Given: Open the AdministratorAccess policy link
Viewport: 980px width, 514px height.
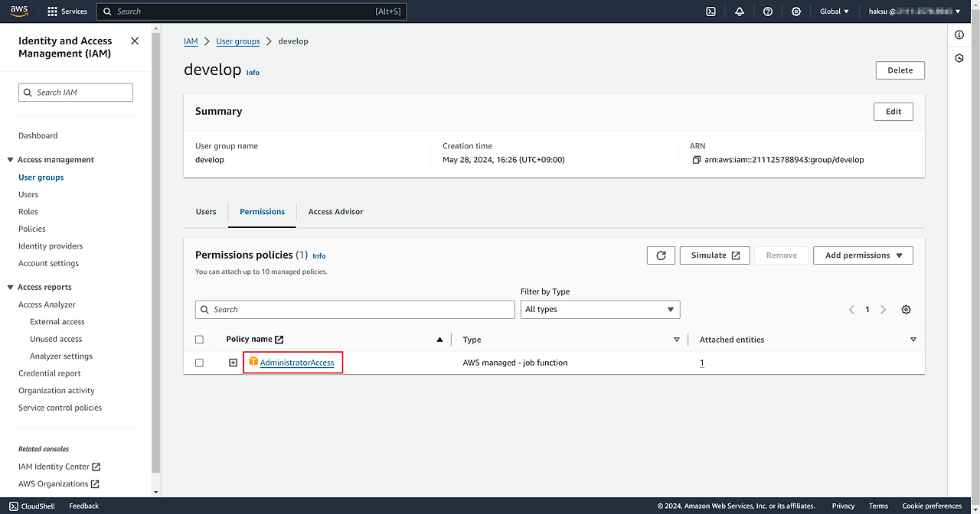Looking at the screenshot, I should point(297,363).
